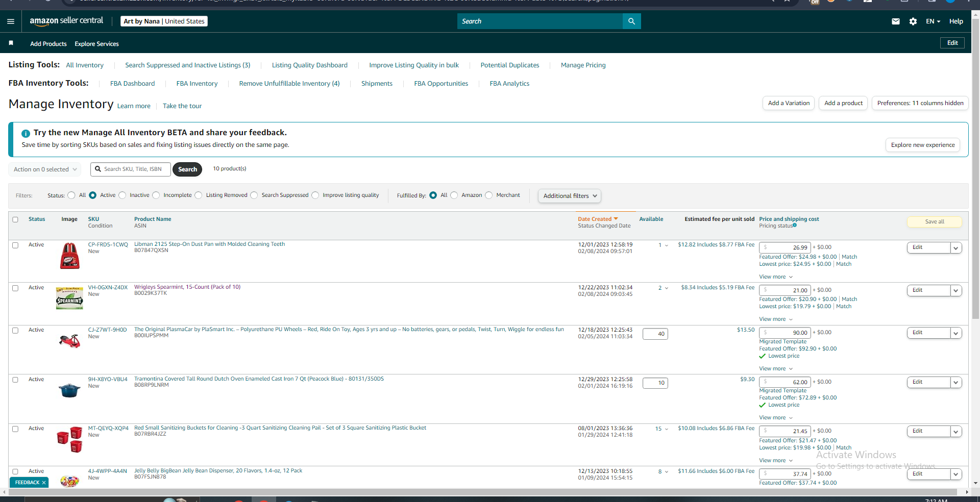Click Add a product button
Image resolution: width=980 pixels, height=502 pixels.
843,103
